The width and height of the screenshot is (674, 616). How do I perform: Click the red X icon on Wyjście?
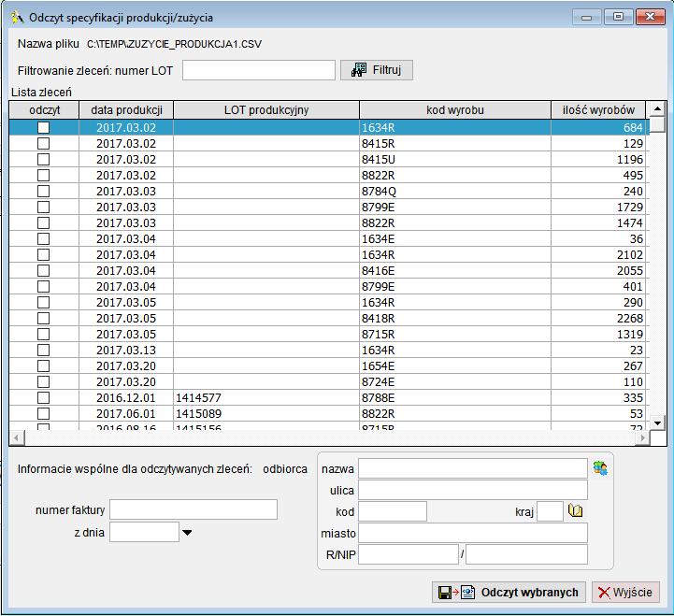tap(604, 593)
